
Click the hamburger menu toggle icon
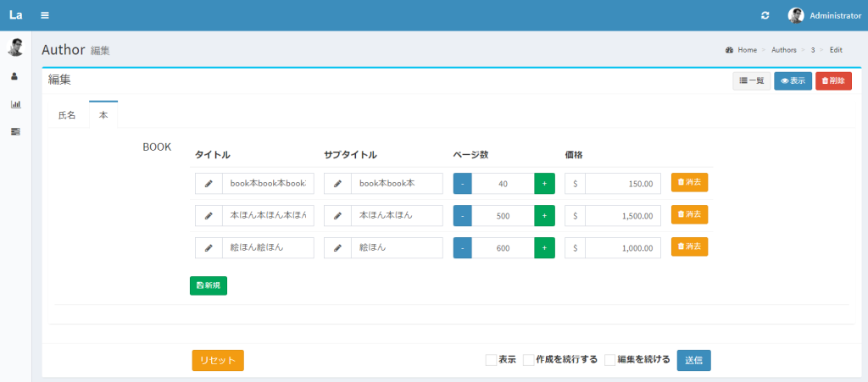pyautogui.click(x=44, y=15)
